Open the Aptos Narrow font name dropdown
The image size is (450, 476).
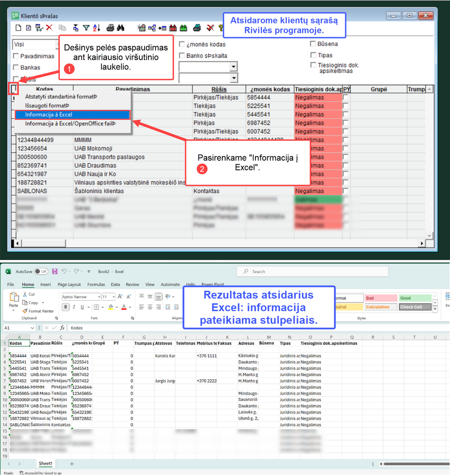pyautogui.click(x=99, y=297)
